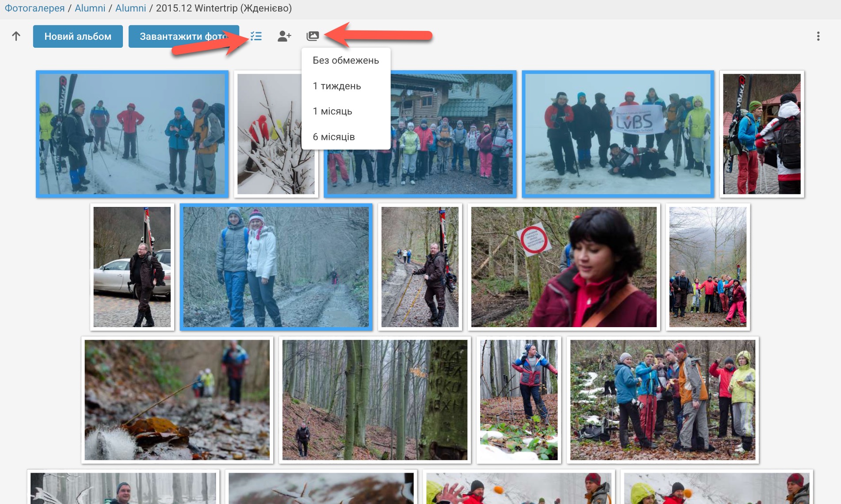This screenshot has width=841, height=504.
Task: Open the three-dot more options menu
Action: [818, 36]
